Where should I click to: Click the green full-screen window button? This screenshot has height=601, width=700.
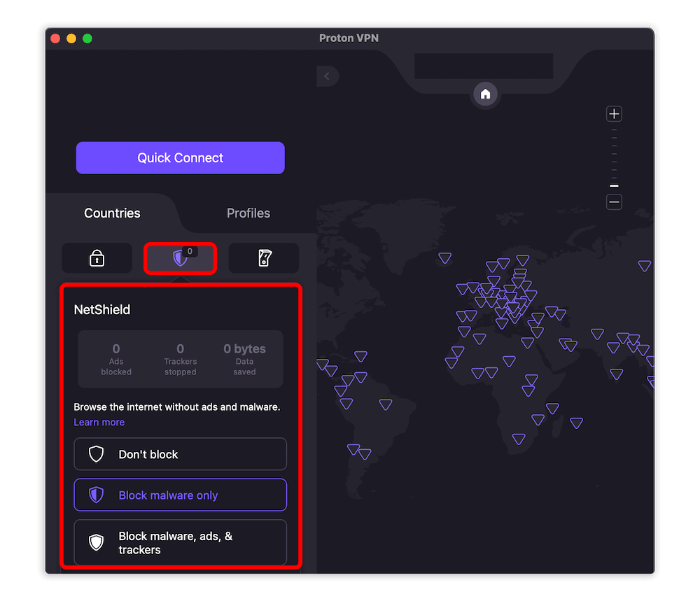point(87,38)
